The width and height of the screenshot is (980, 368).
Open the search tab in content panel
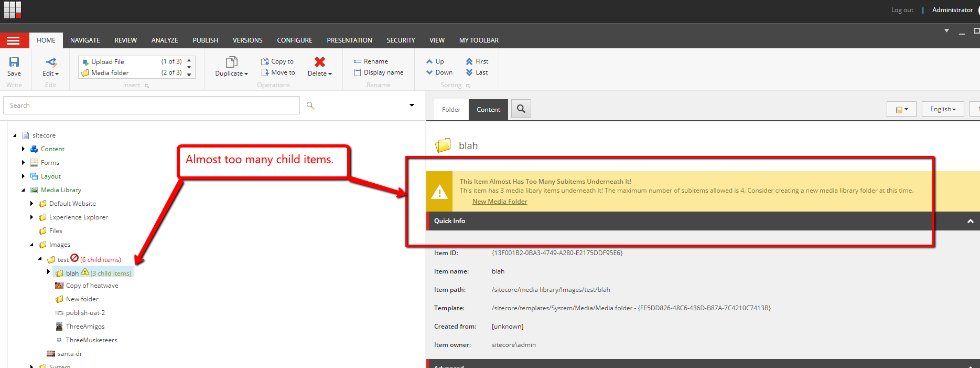(521, 109)
